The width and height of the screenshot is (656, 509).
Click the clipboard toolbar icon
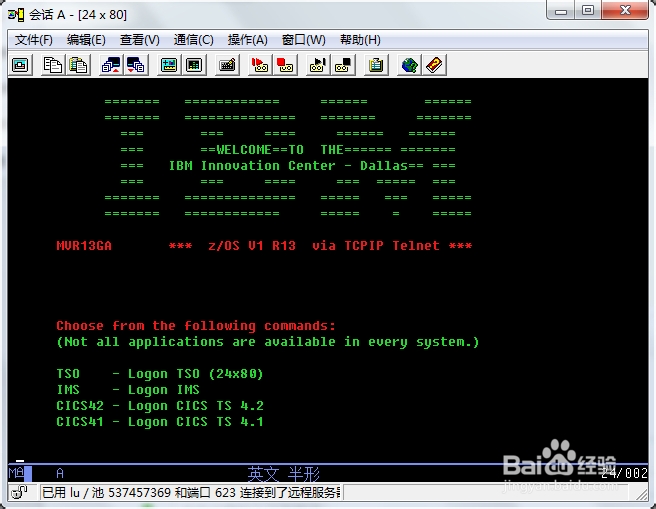coord(376,65)
